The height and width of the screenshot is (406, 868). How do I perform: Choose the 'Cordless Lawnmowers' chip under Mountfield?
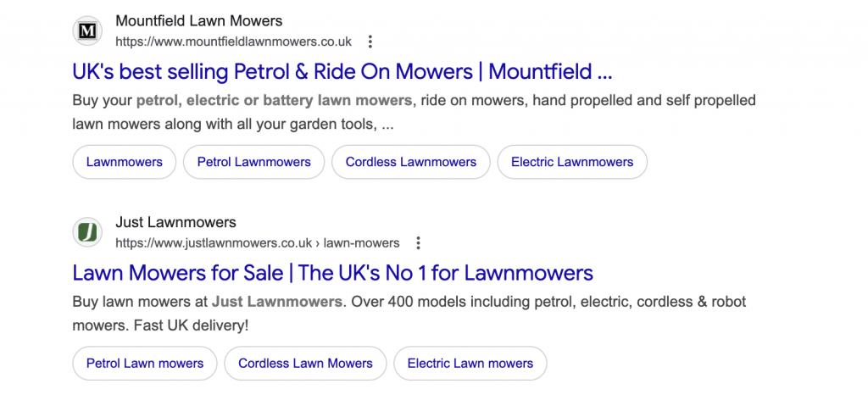[x=410, y=162]
